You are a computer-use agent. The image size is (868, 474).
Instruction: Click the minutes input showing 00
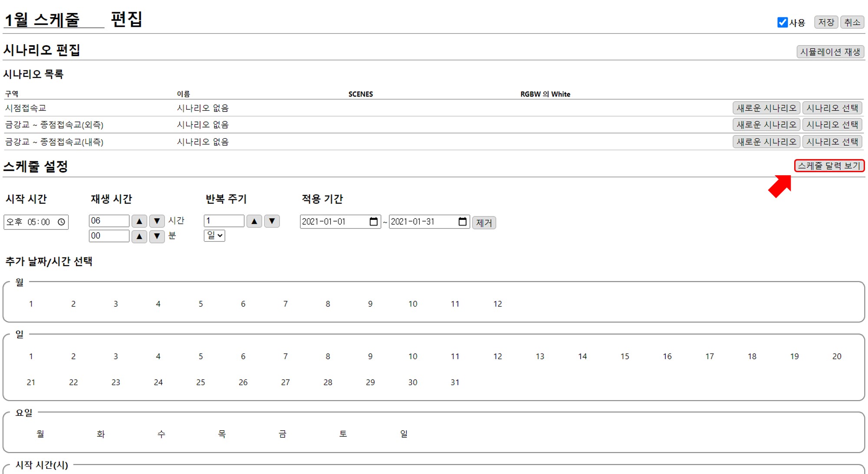coord(109,236)
